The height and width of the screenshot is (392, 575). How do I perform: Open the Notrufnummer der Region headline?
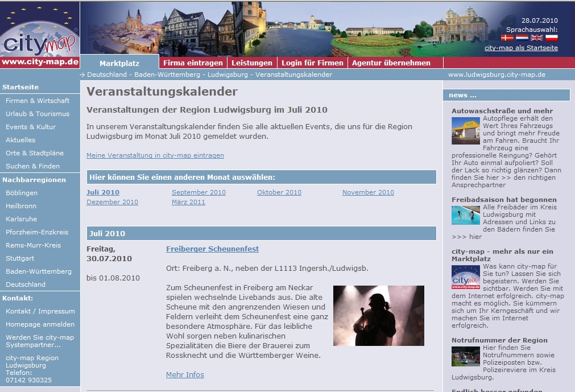499,340
